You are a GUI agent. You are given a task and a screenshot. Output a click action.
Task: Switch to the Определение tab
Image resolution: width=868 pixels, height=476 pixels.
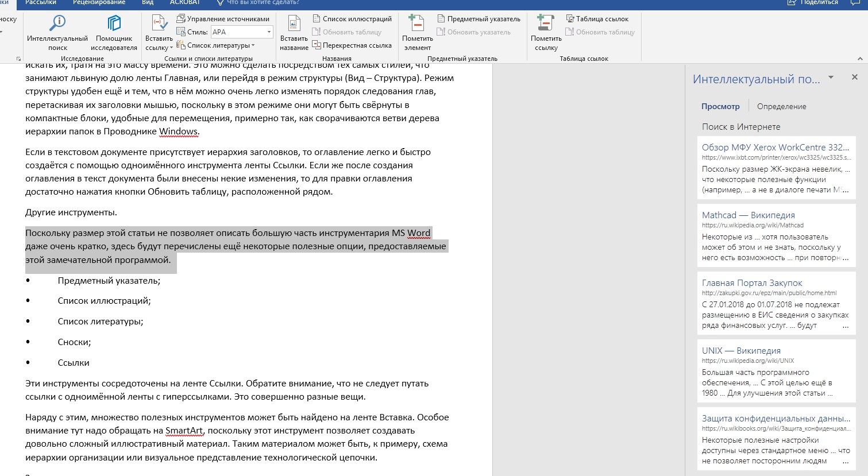(781, 106)
